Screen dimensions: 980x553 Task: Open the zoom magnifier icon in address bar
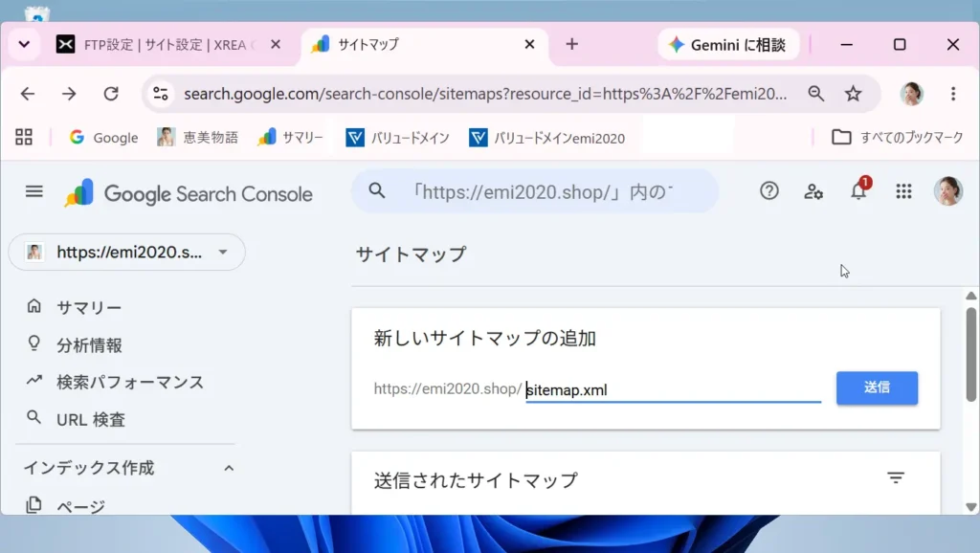click(x=815, y=94)
